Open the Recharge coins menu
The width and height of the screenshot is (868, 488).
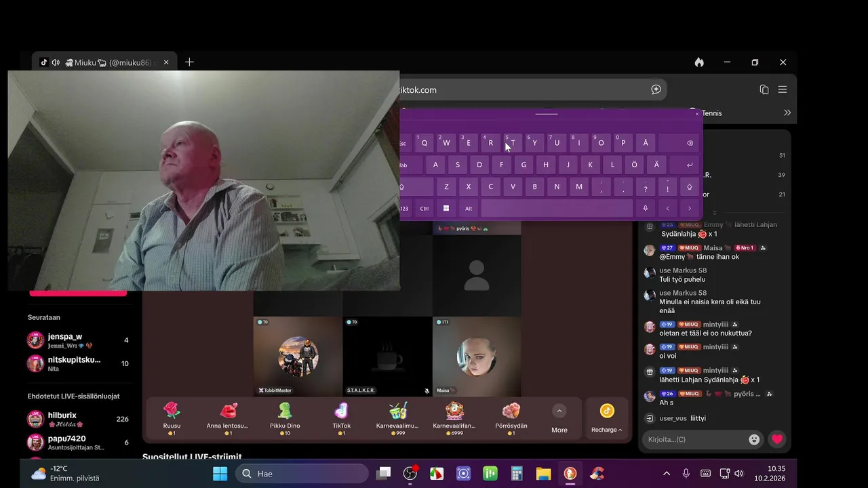[x=606, y=418]
